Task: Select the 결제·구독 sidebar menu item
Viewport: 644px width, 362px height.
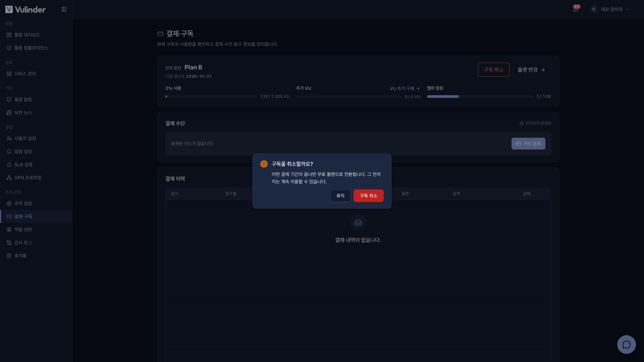Action: [x=36, y=217]
